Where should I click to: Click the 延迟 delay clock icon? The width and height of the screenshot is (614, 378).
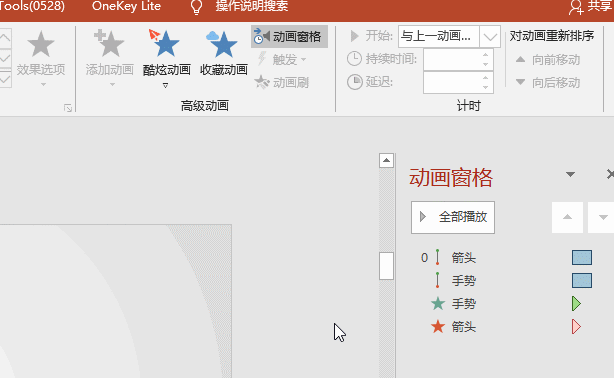(x=354, y=82)
